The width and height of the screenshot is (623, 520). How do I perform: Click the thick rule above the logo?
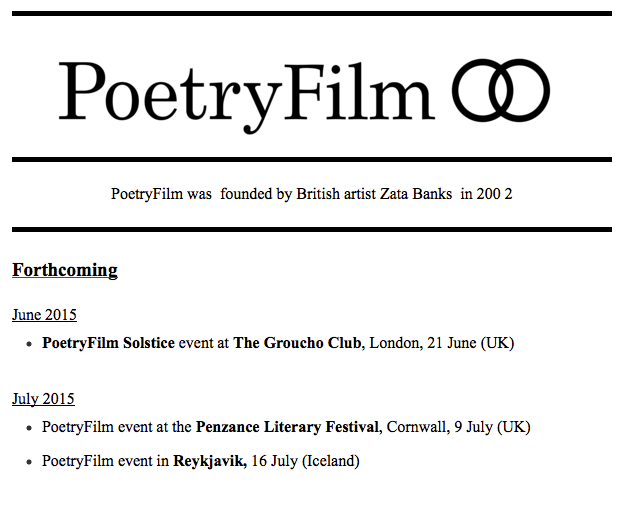coord(311,14)
